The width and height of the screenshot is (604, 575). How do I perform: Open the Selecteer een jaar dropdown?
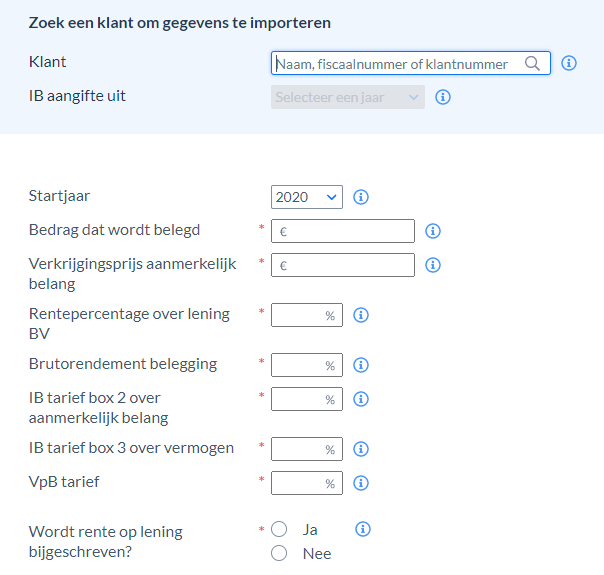point(348,97)
